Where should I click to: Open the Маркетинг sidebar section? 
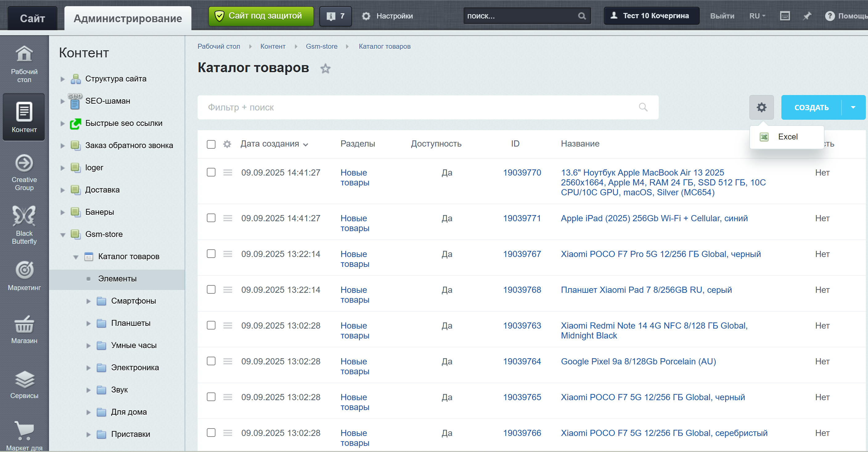(24, 275)
